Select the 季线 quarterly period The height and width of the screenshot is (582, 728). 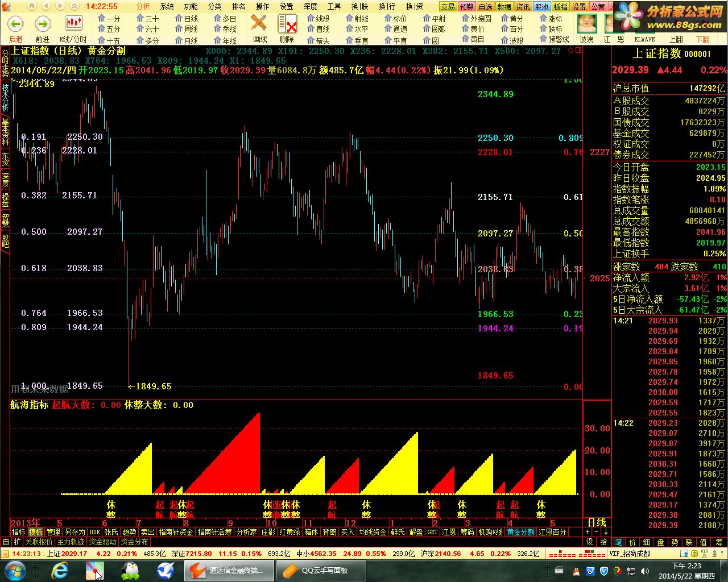225,29
